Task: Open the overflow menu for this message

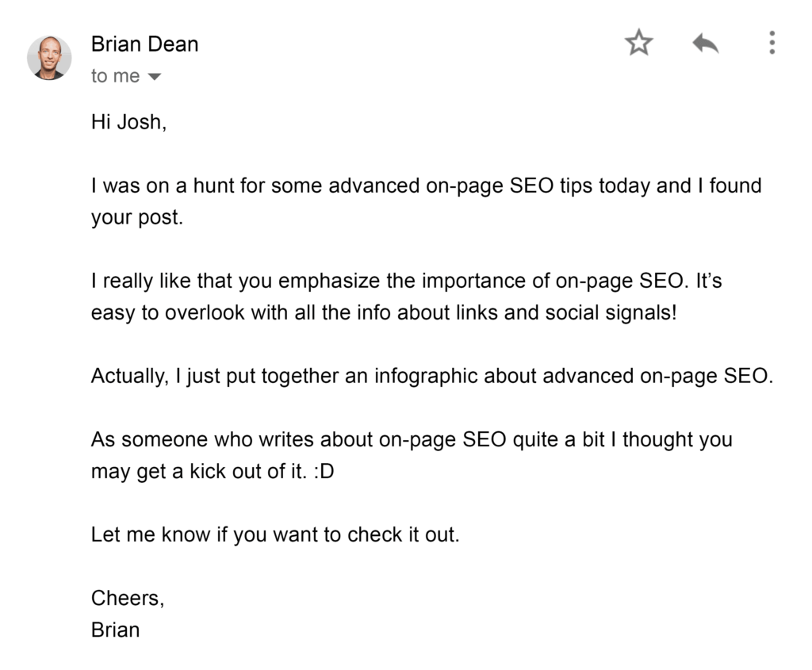Action: click(x=771, y=44)
